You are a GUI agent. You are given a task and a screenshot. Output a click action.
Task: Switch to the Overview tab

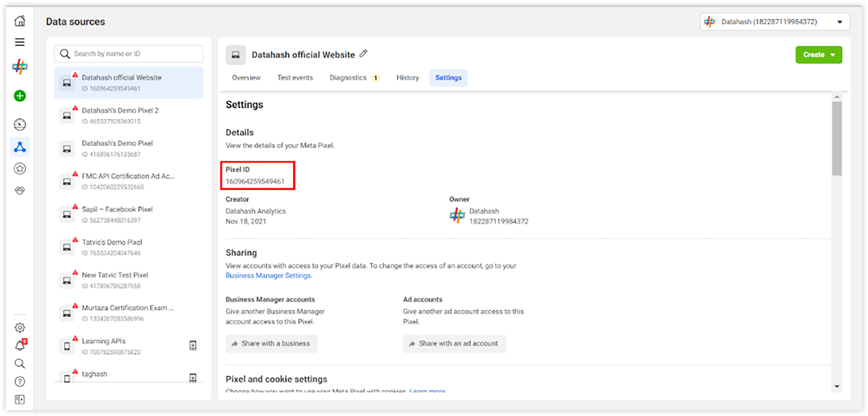pos(246,78)
